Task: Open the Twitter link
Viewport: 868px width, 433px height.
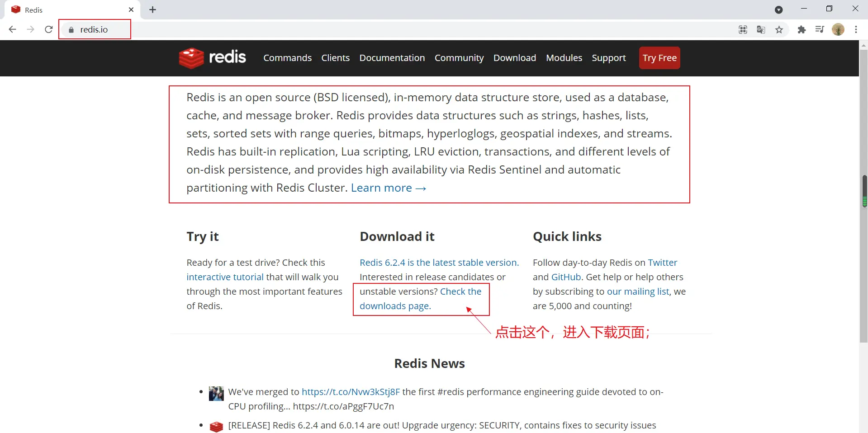Action: (x=663, y=263)
